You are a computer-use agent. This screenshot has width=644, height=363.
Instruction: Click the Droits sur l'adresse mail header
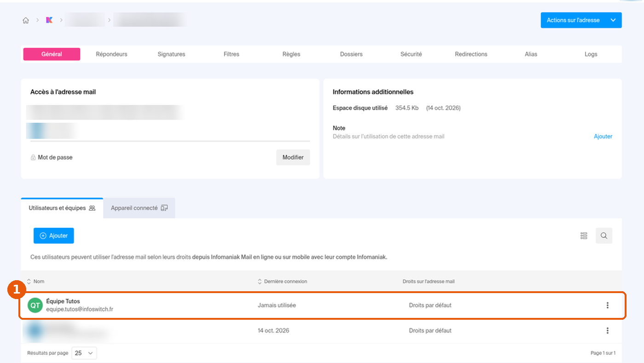pyautogui.click(x=429, y=281)
